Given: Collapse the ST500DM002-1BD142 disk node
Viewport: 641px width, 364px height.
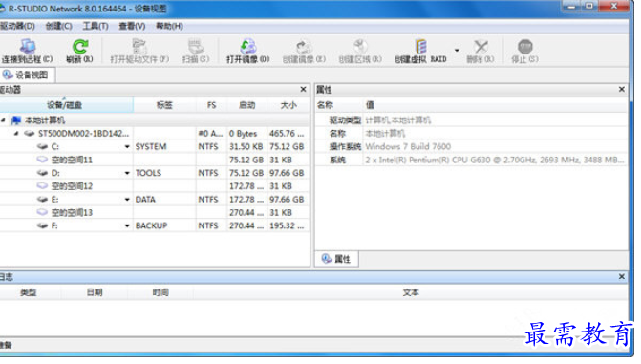Looking at the screenshot, I should (16, 134).
